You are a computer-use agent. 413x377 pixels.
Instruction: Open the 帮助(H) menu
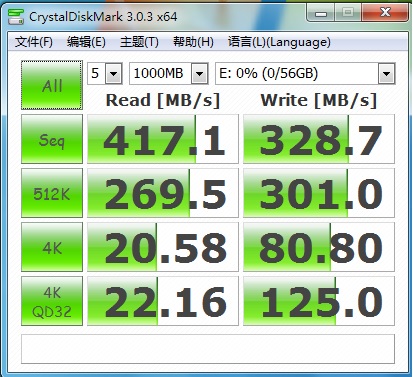tap(193, 42)
